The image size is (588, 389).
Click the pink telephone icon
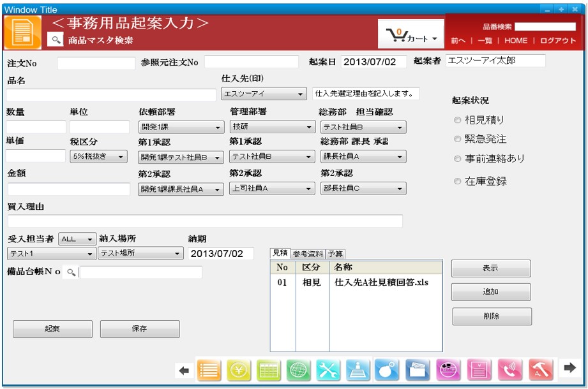click(x=508, y=371)
